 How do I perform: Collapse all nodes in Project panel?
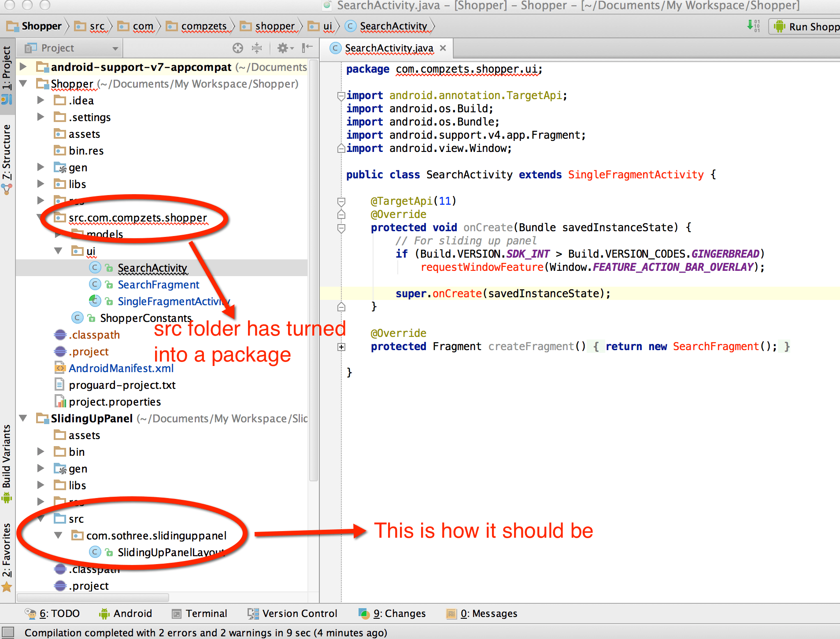(x=257, y=48)
